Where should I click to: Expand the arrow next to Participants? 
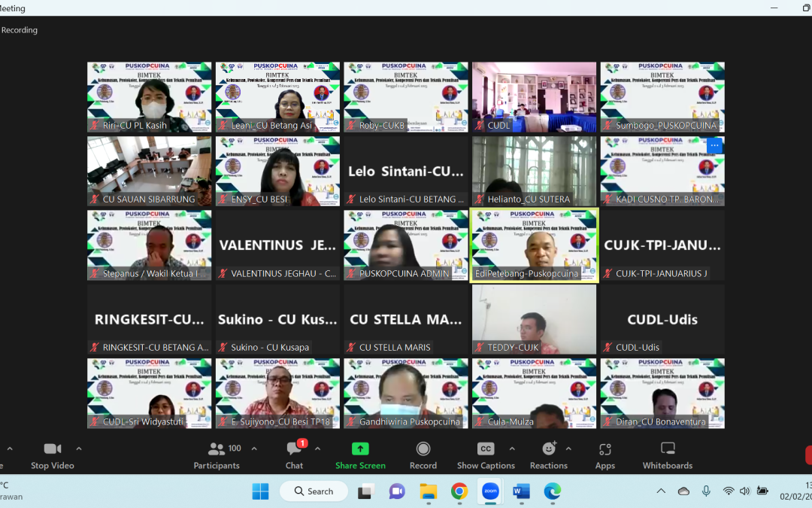pos(254,449)
